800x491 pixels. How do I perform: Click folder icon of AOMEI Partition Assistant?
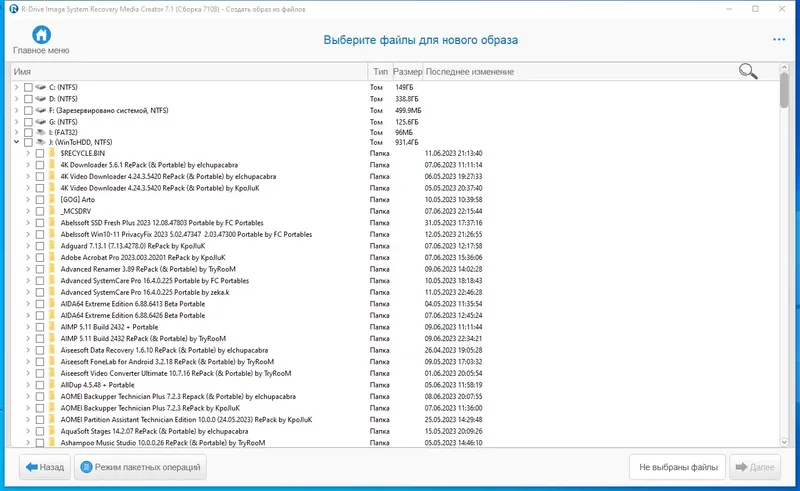pos(52,420)
